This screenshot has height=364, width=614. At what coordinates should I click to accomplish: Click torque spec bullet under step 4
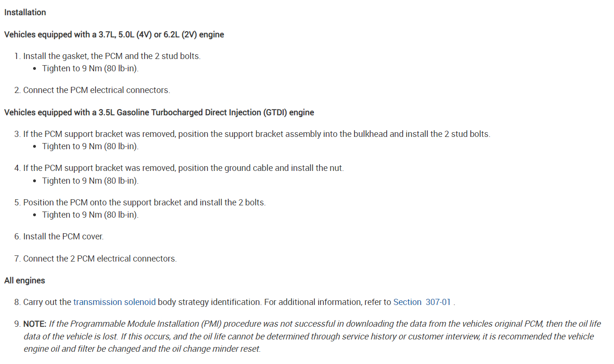(90, 181)
